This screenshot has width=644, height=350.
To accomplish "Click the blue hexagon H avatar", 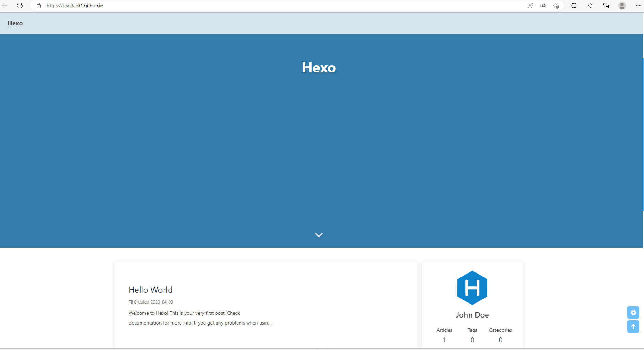I will click(472, 288).
